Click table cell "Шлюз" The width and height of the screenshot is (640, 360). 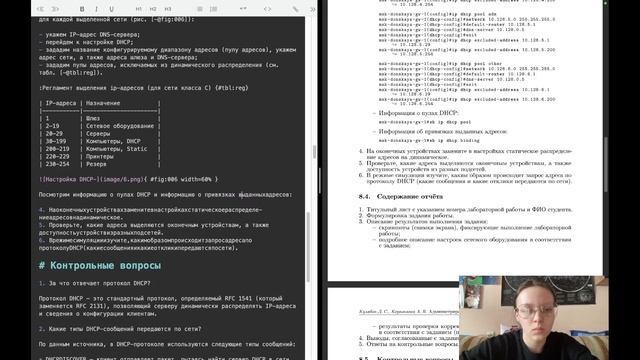(x=93, y=118)
